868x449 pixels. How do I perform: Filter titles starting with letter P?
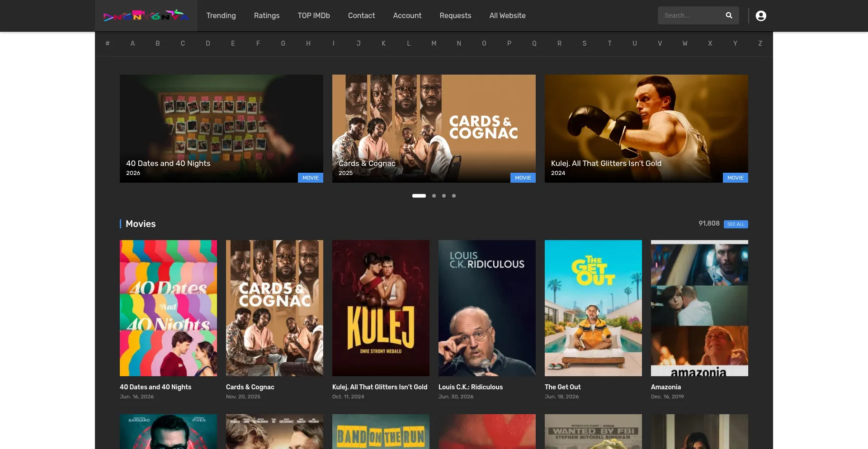point(509,43)
